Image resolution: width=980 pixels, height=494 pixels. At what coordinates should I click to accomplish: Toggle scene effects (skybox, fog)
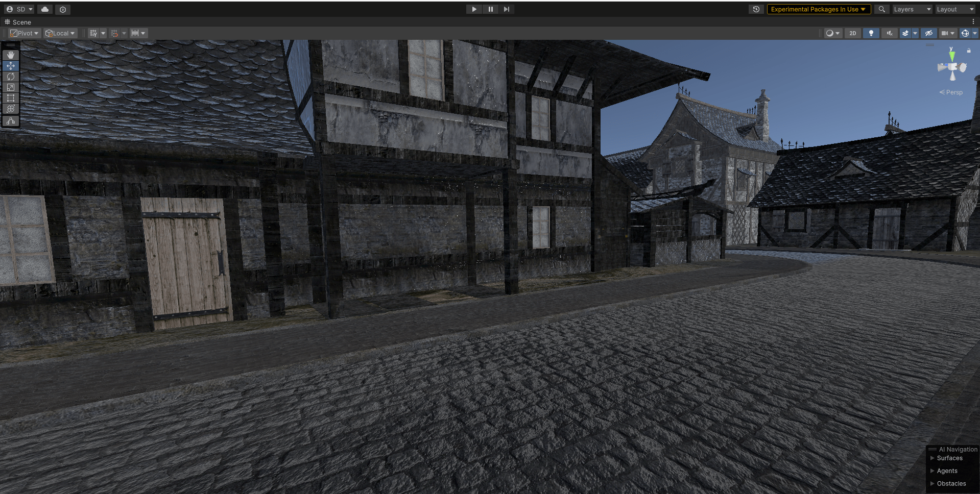pyautogui.click(x=905, y=33)
